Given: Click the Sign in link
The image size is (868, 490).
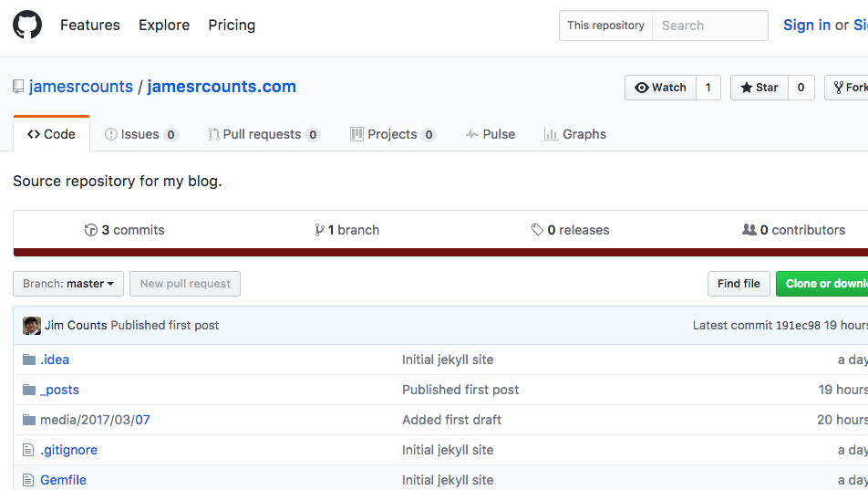Looking at the screenshot, I should [x=807, y=25].
